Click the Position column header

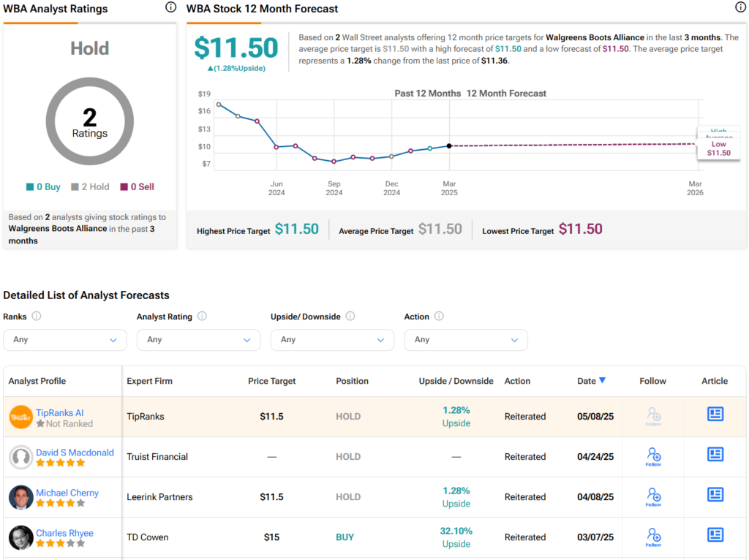(352, 381)
